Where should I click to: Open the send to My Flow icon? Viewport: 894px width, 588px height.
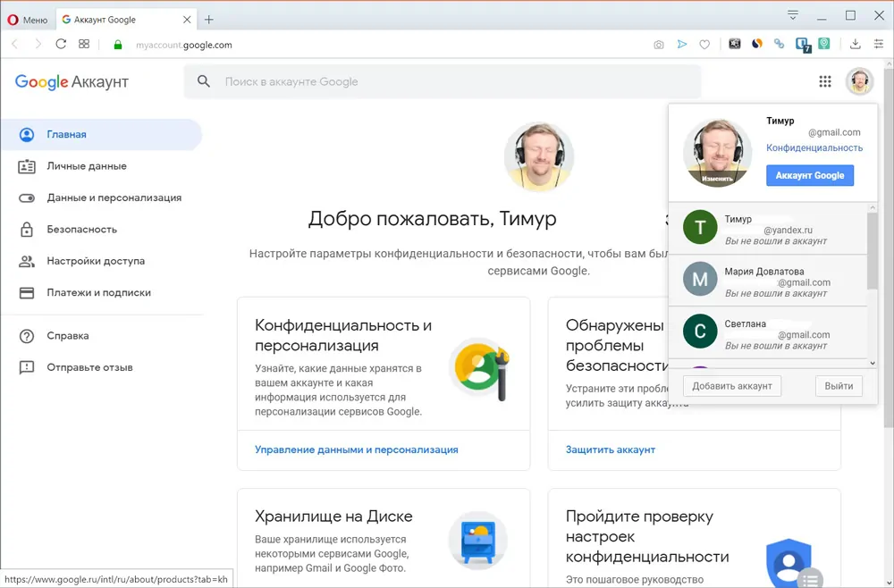point(682,45)
